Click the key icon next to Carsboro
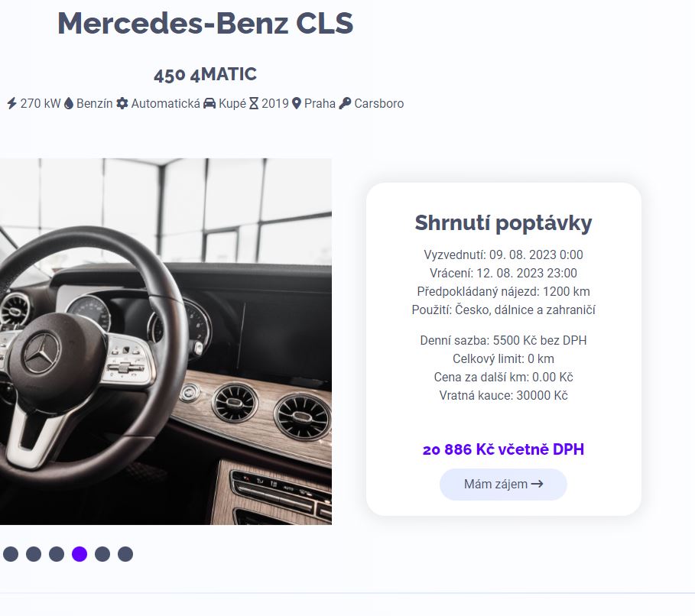695x616 pixels. coord(345,103)
